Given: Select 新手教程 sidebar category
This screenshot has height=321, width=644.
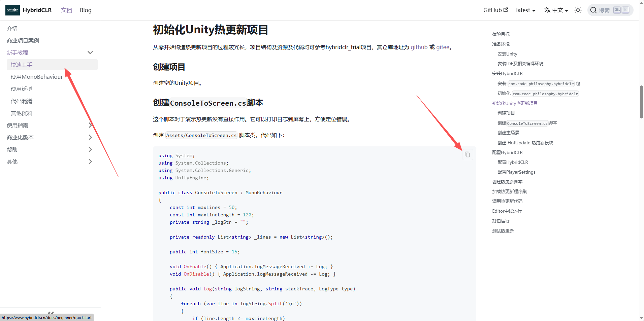Looking at the screenshot, I should (18, 52).
